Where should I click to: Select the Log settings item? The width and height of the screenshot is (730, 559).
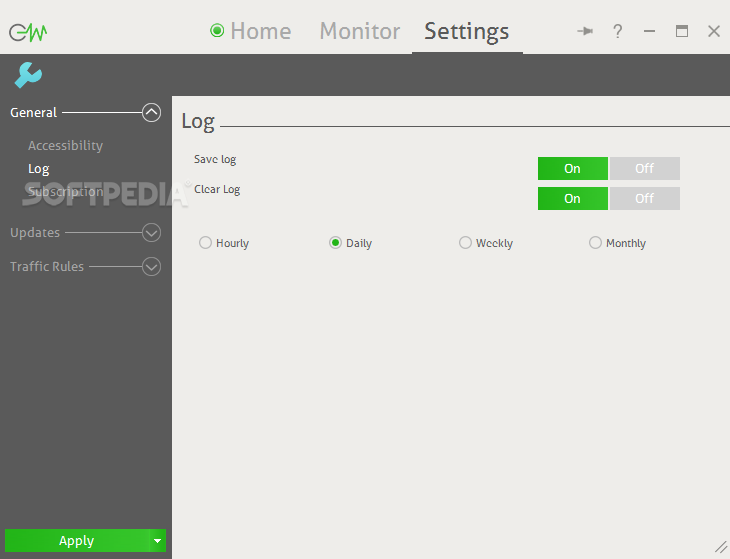[39, 169]
